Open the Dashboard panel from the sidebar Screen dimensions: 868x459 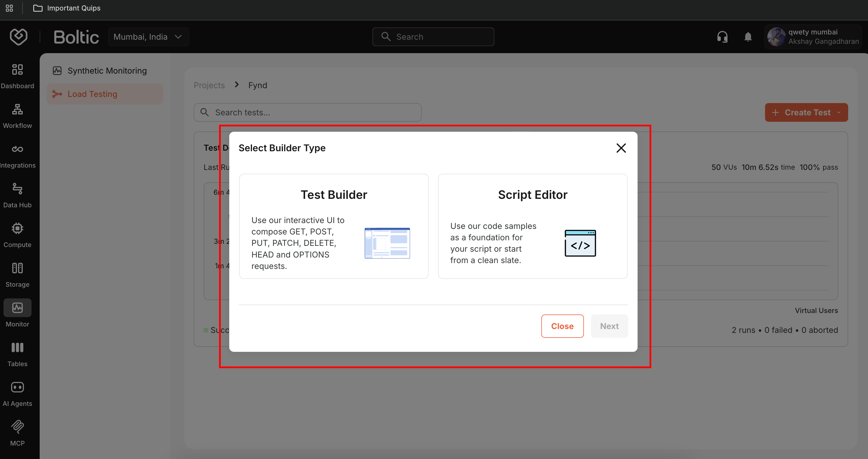(x=17, y=69)
